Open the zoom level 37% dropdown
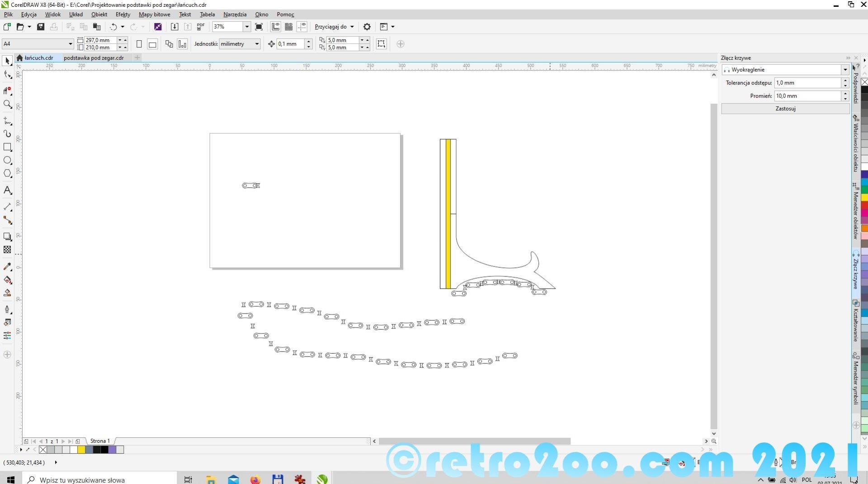Image resolution: width=868 pixels, height=484 pixels. 247,27
